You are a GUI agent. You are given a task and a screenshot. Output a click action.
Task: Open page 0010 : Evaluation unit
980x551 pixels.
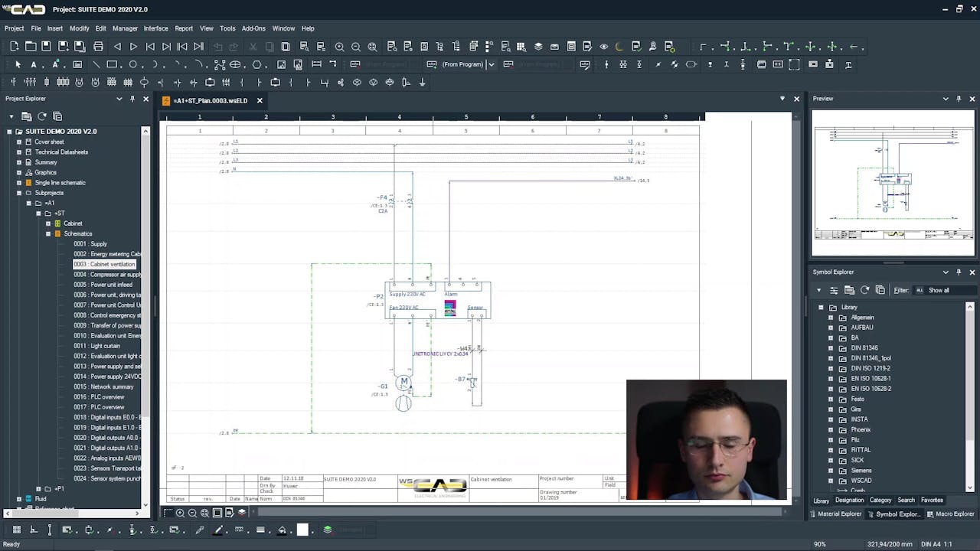tap(107, 335)
